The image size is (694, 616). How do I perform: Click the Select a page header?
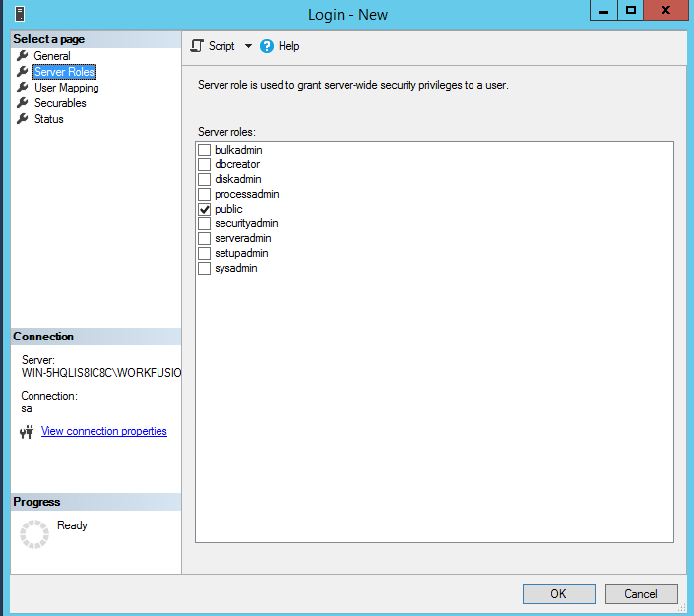tap(96, 39)
